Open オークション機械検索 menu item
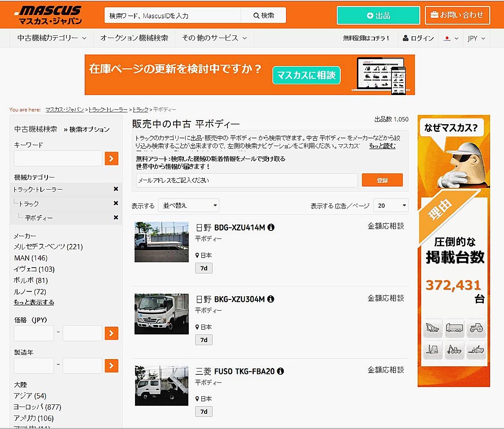This screenshot has height=429, width=504. tap(134, 38)
